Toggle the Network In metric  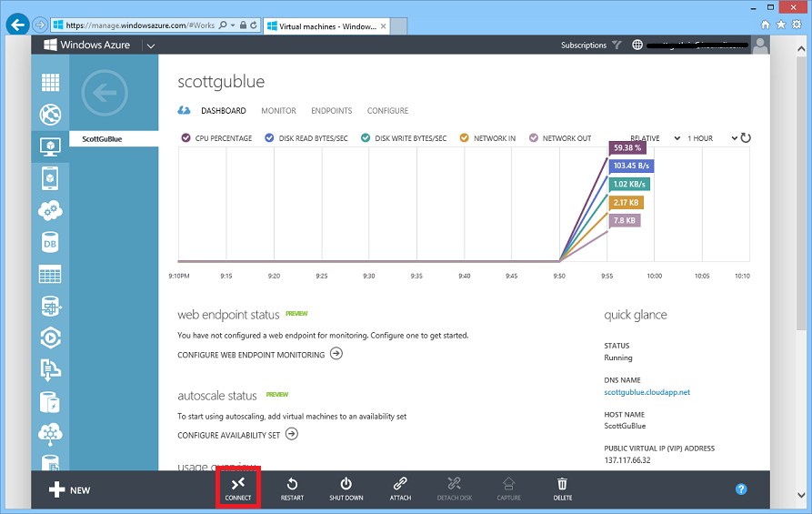(464, 138)
